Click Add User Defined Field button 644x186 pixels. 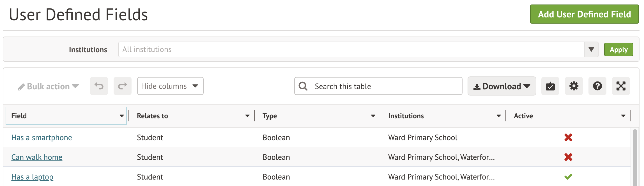click(584, 14)
